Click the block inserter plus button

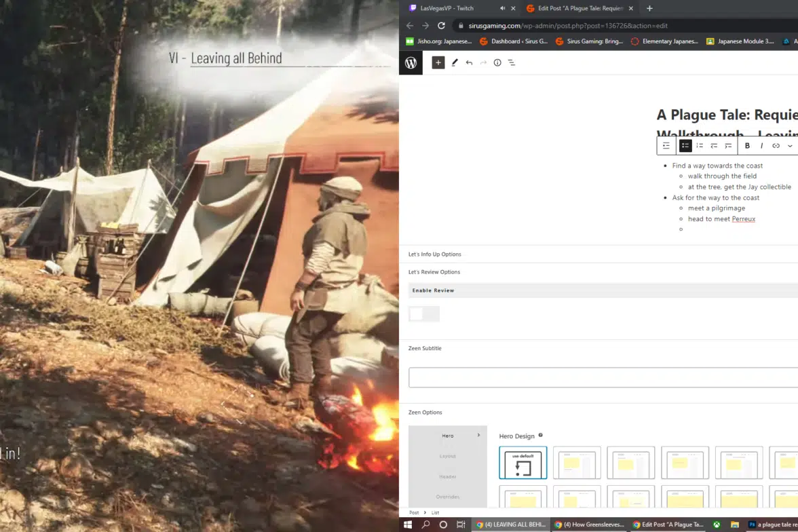click(x=438, y=62)
